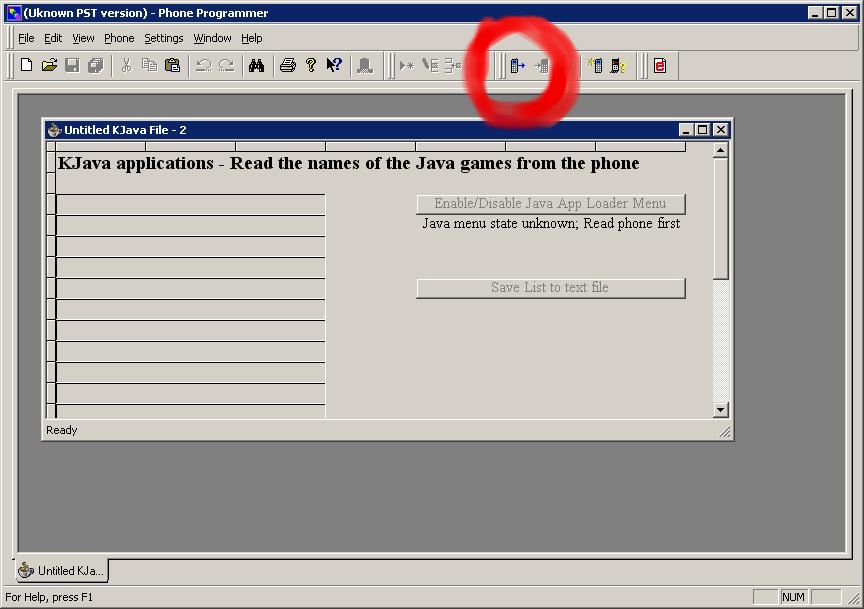The width and height of the screenshot is (864, 609).
Task: Maximize the Untitled KJava File window
Action: tap(702, 130)
